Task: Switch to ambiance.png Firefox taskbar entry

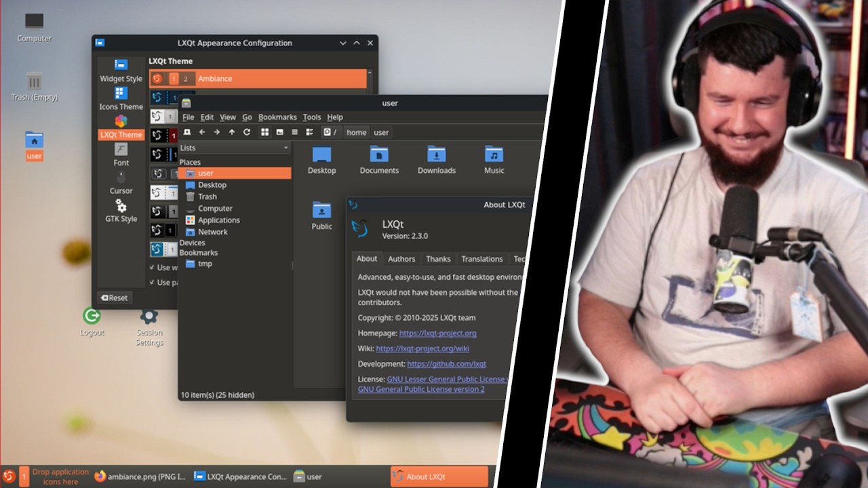Action: [140, 476]
